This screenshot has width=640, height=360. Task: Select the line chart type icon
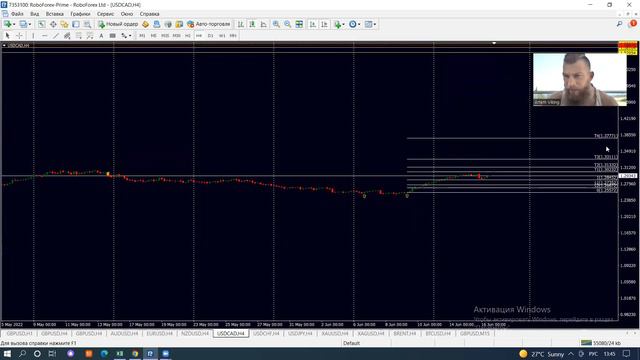coord(264,24)
